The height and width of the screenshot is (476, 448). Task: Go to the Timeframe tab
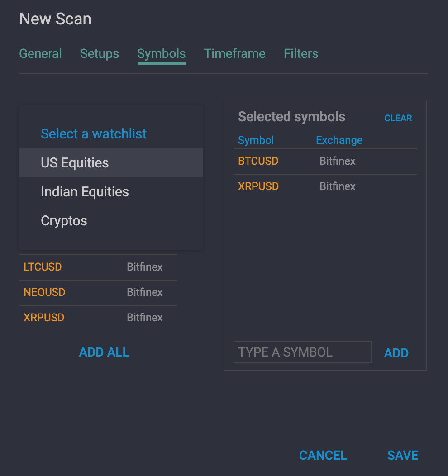coord(234,53)
